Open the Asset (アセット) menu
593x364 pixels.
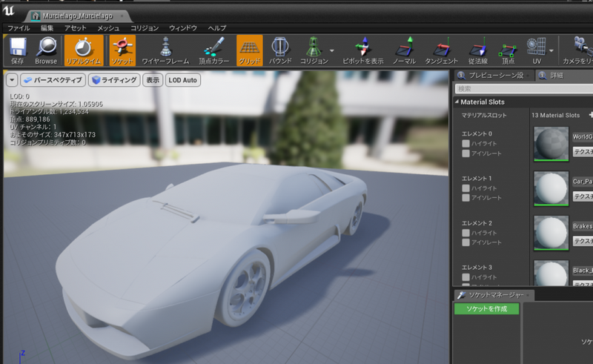tap(76, 28)
